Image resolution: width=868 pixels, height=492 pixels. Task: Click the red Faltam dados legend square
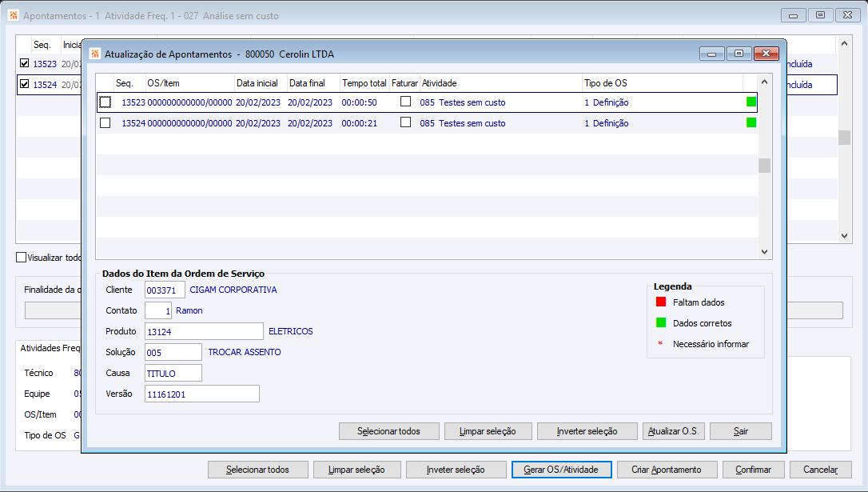tap(661, 302)
